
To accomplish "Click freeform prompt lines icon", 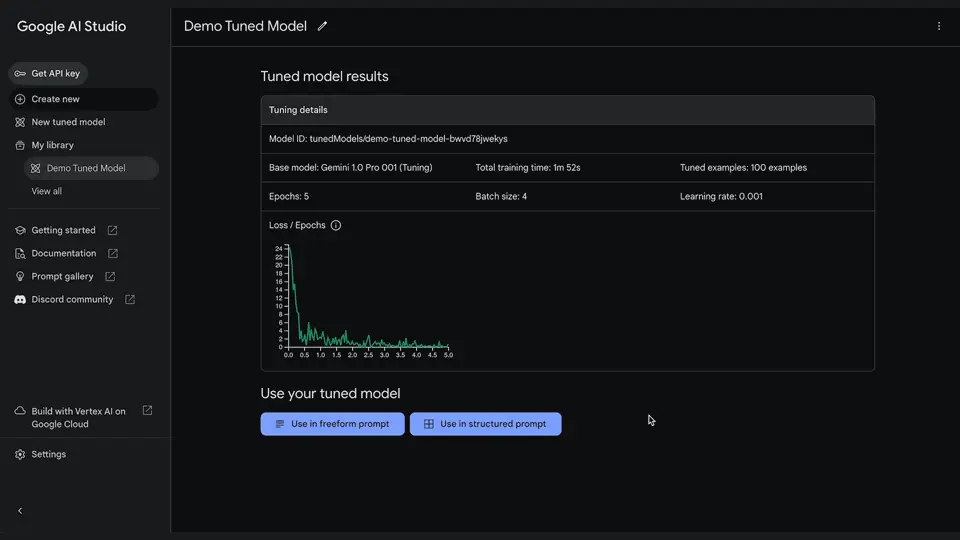I will [x=280, y=424].
